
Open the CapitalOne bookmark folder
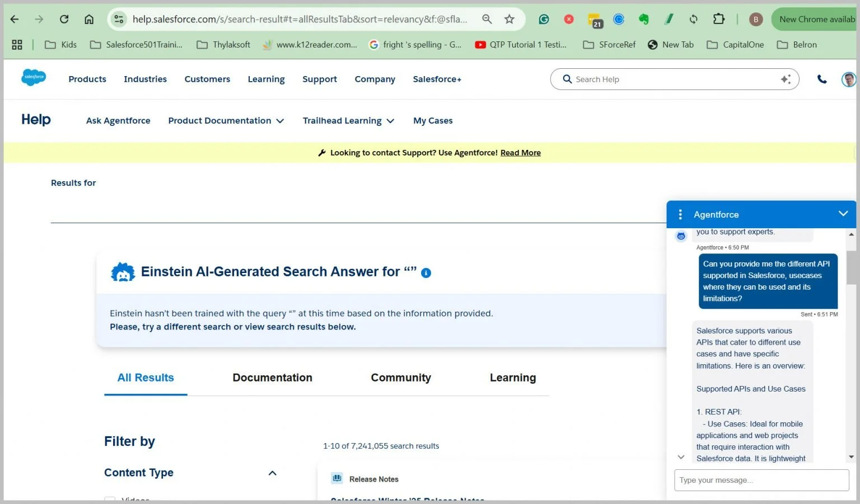click(x=735, y=44)
